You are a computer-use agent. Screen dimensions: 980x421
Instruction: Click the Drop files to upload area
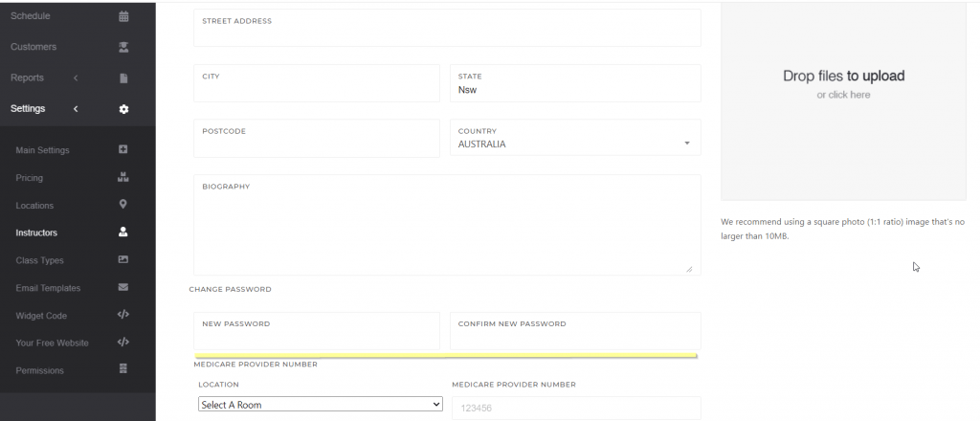pyautogui.click(x=843, y=83)
